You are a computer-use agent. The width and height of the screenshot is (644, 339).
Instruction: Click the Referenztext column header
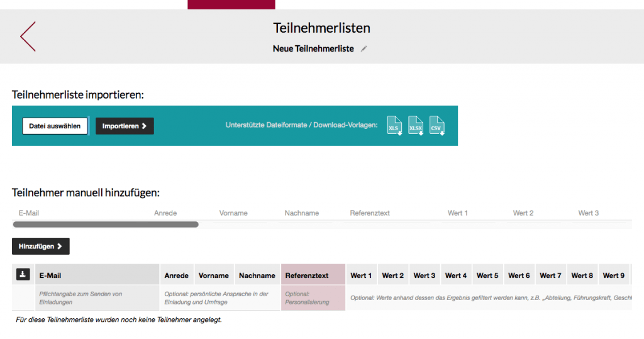[313, 275]
